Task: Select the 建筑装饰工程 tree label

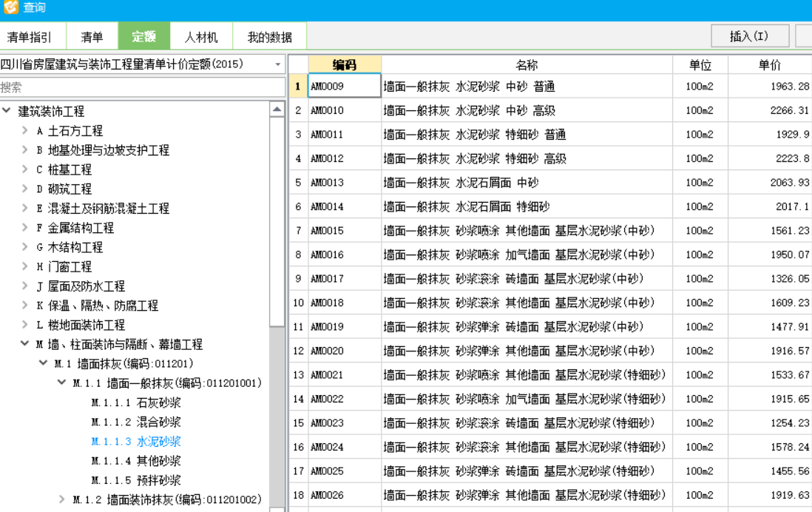Action: coord(51,111)
